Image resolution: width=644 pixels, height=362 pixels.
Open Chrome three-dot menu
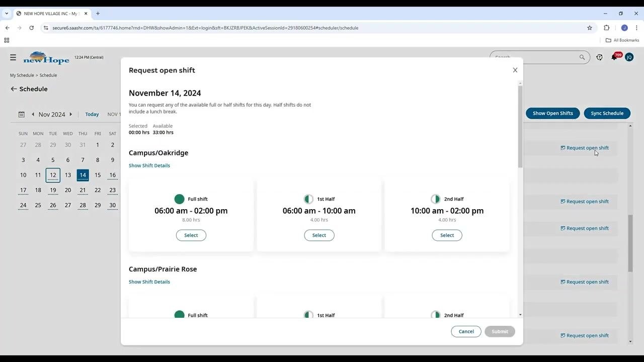636,28
